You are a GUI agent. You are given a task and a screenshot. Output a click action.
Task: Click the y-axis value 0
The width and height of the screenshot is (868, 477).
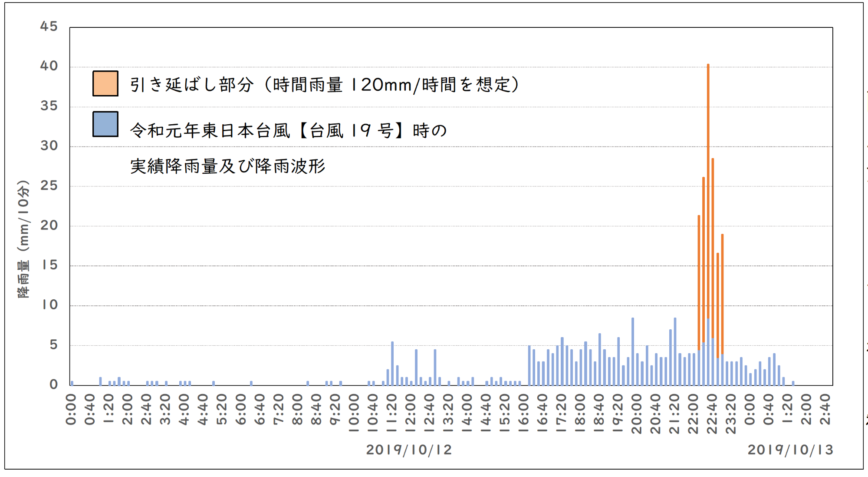coord(53,384)
